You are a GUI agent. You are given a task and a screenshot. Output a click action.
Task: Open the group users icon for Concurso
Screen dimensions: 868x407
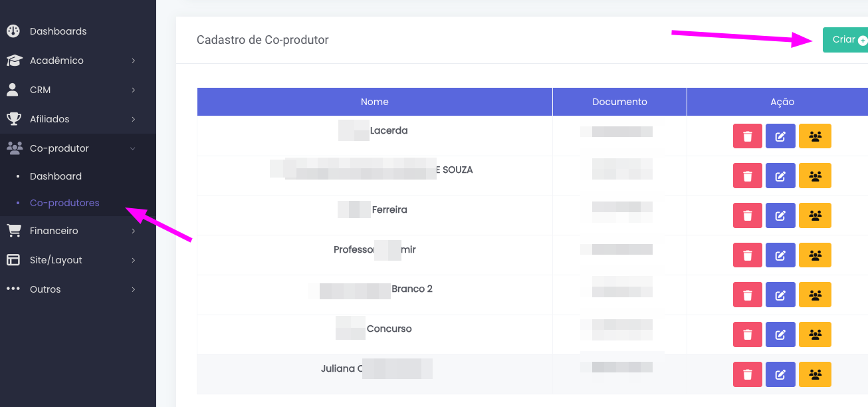(815, 335)
